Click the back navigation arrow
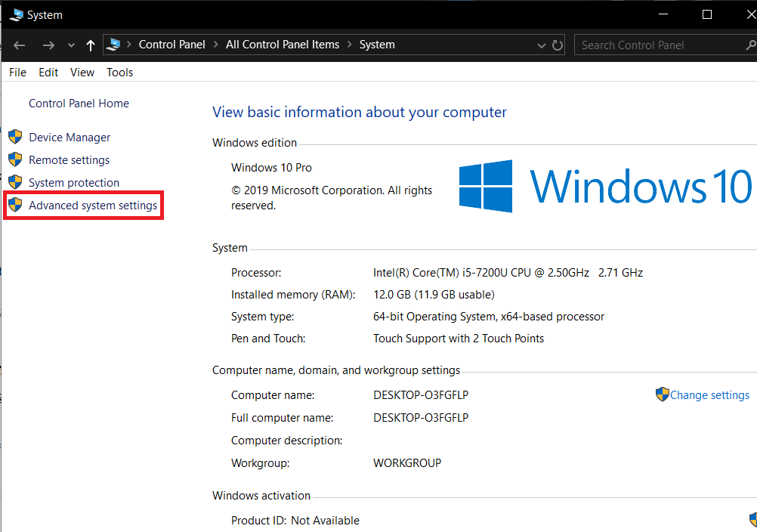This screenshot has width=757, height=532. 20,45
